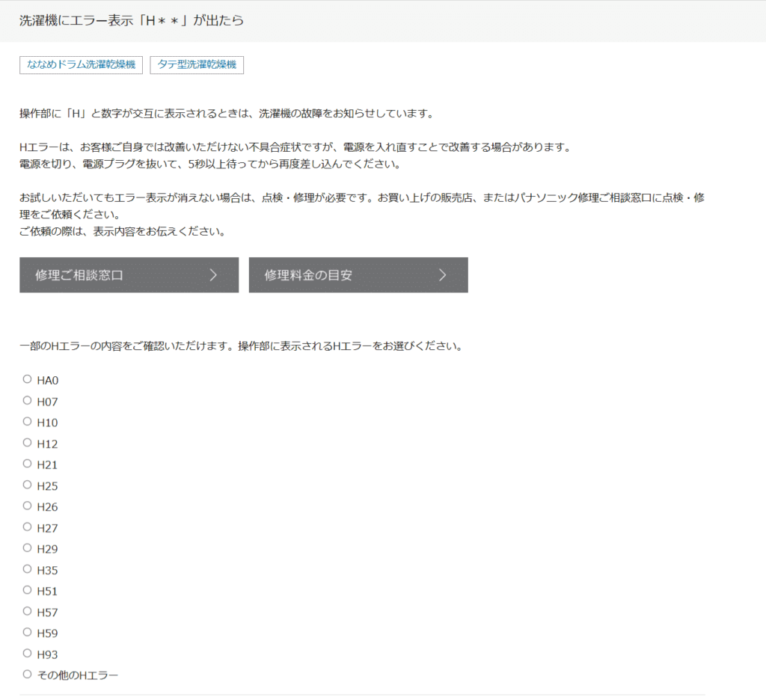This screenshot has height=700, width=766.
Task: Click the arrow icon on 修理料金の目安
Action: [442, 275]
